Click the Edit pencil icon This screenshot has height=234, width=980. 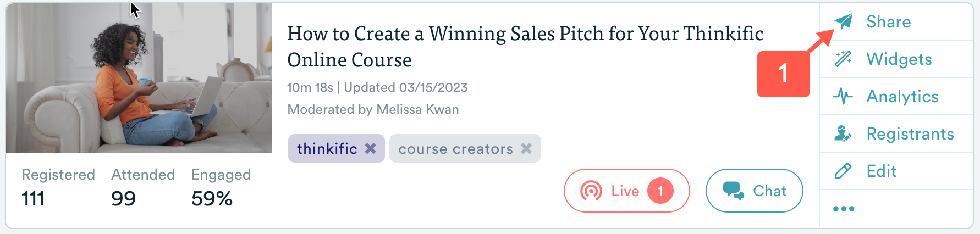[843, 171]
